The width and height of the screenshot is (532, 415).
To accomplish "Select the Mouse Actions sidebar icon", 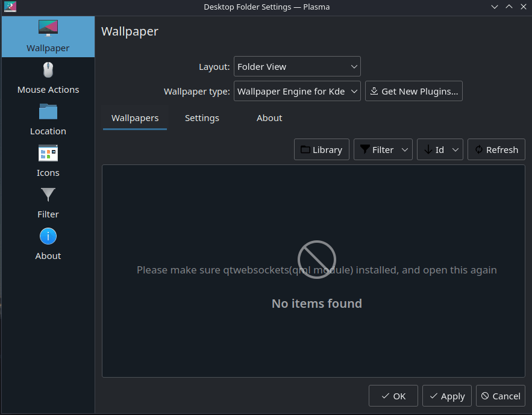I will 48,78.
